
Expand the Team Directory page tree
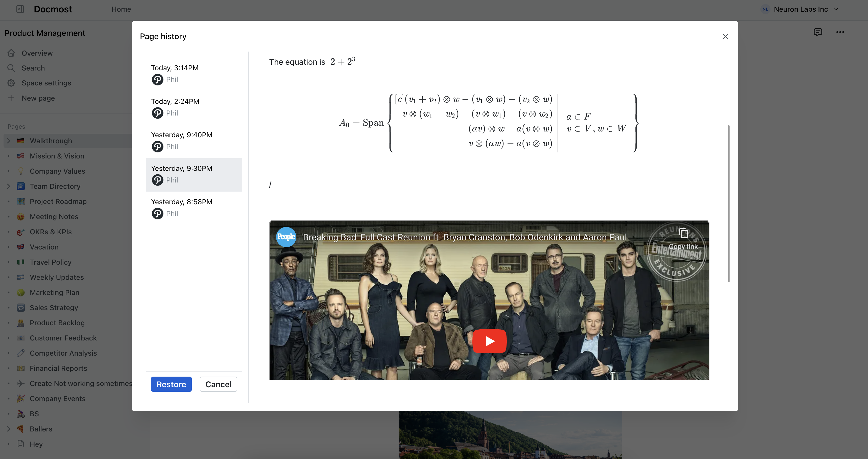tap(9, 186)
